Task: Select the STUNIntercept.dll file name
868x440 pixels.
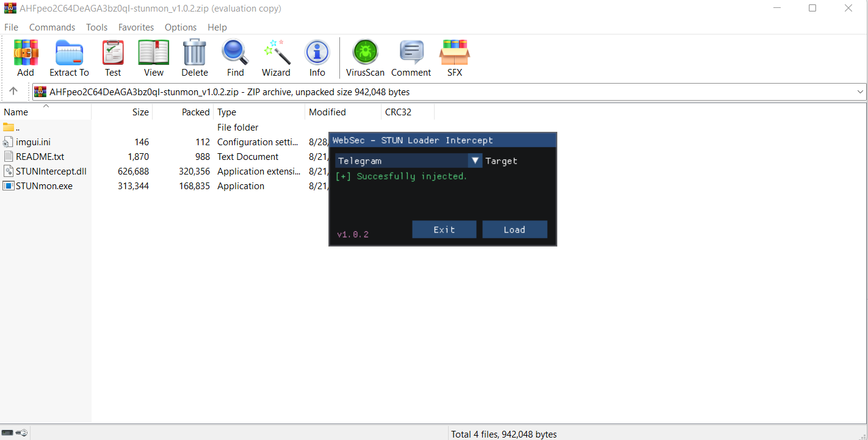Action: 51,171
